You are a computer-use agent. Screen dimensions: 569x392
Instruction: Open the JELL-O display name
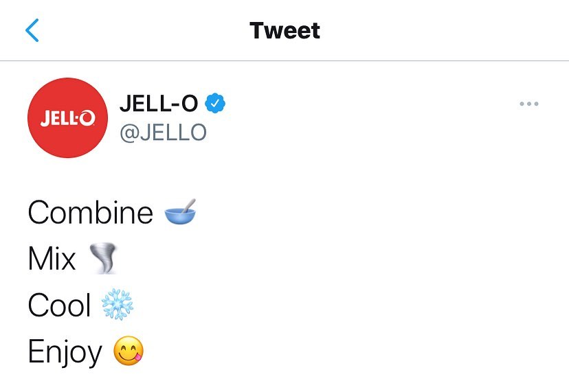159,104
